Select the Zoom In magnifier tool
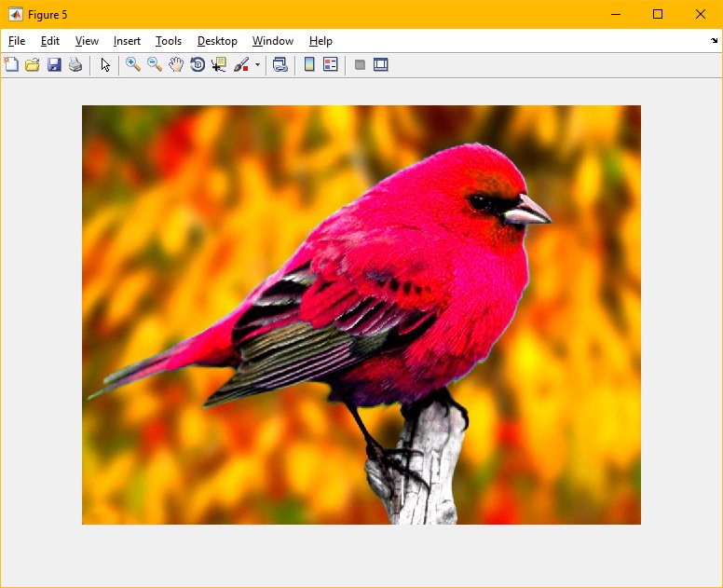Image resolution: width=723 pixels, height=588 pixels. (133, 64)
